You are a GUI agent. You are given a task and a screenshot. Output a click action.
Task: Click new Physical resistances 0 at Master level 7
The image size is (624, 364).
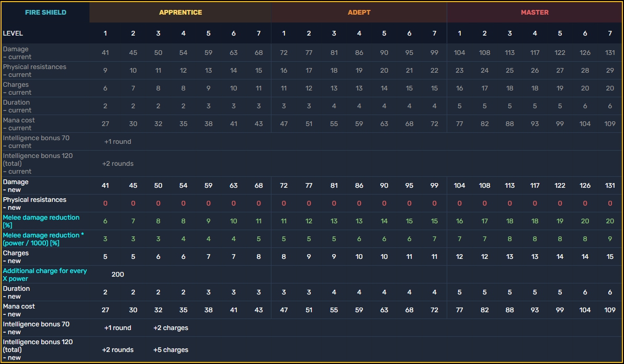click(x=610, y=203)
